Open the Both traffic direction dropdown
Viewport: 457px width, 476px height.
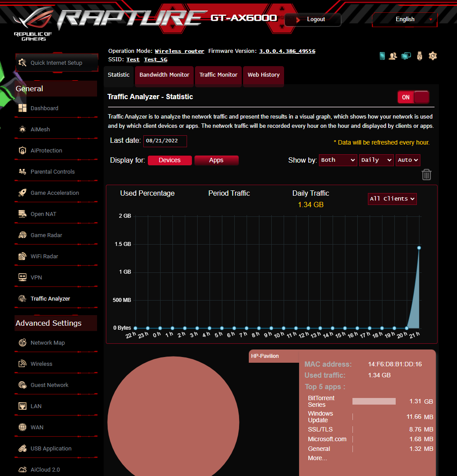click(x=338, y=160)
